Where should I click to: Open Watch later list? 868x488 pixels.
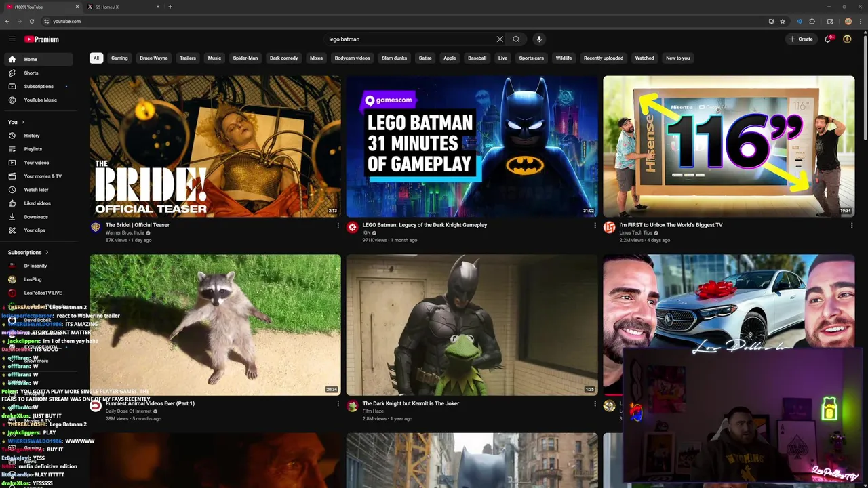38,190
